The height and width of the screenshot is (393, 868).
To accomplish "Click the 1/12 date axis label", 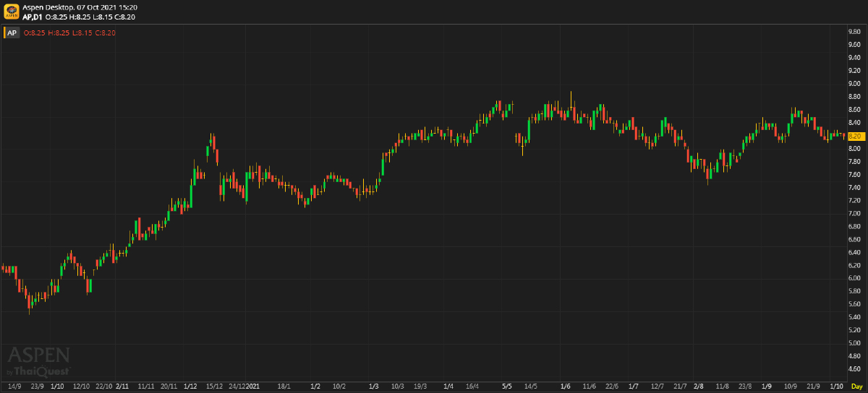I will pos(191,386).
